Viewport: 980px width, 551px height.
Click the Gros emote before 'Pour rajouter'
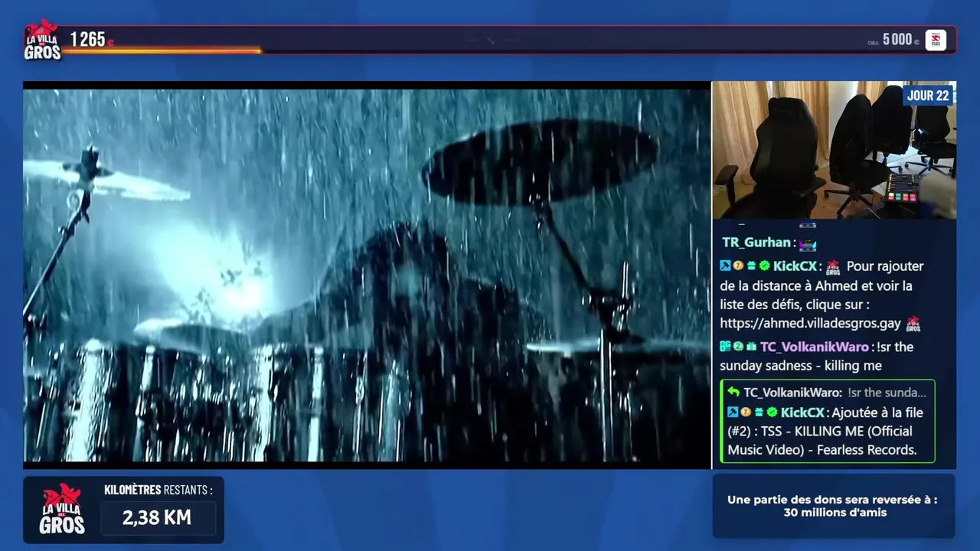(x=833, y=267)
